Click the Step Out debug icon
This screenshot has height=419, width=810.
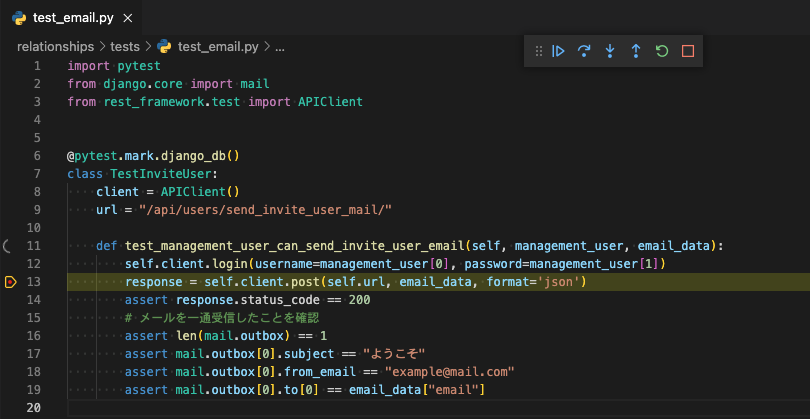click(x=636, y=51)
